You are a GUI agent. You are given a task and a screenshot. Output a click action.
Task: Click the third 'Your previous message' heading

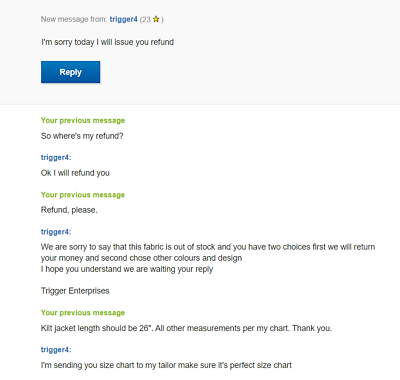click(x=83, y=313)
